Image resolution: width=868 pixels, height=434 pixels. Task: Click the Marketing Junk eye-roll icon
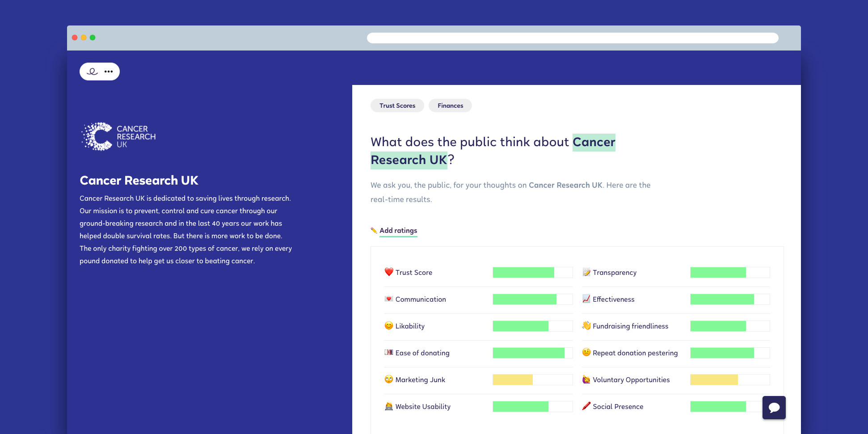point(389,379)
